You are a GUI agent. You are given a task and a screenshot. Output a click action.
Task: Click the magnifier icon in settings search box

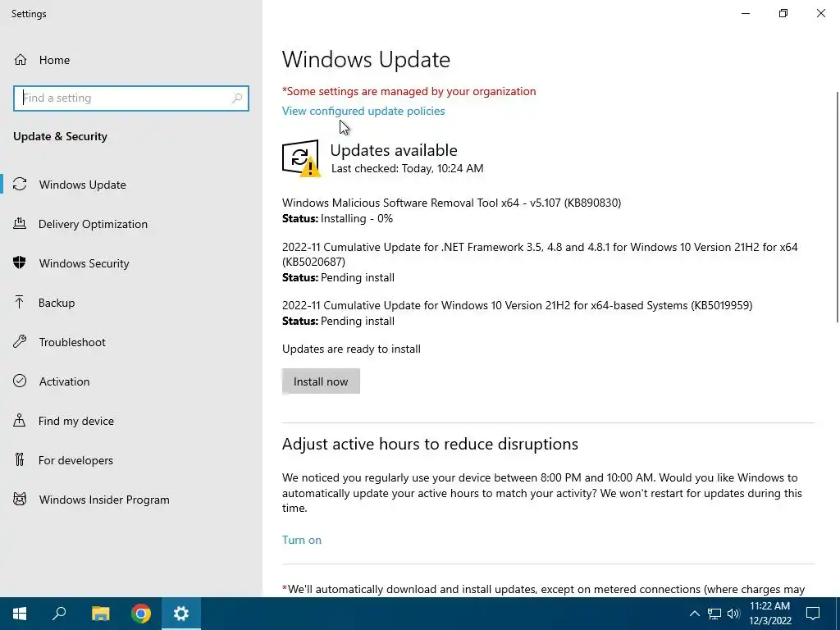point(237,98)
